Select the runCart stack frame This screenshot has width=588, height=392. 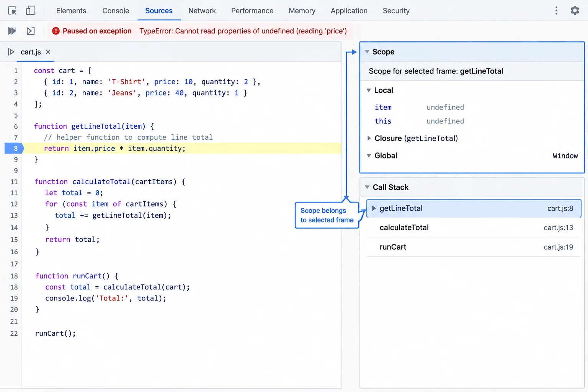tap(474, 247)
